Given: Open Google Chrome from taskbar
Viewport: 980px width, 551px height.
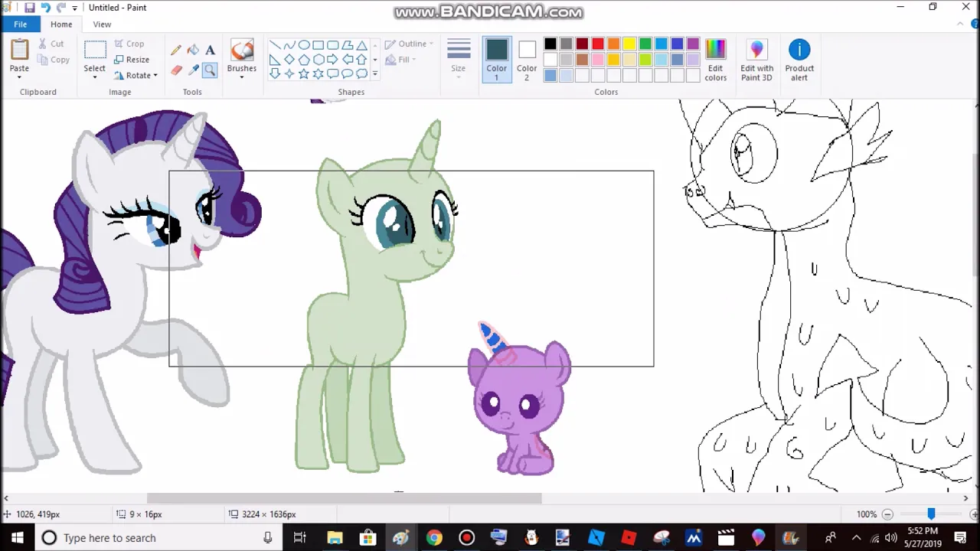Looking at the screenshot, I should [x=434, y=538].
